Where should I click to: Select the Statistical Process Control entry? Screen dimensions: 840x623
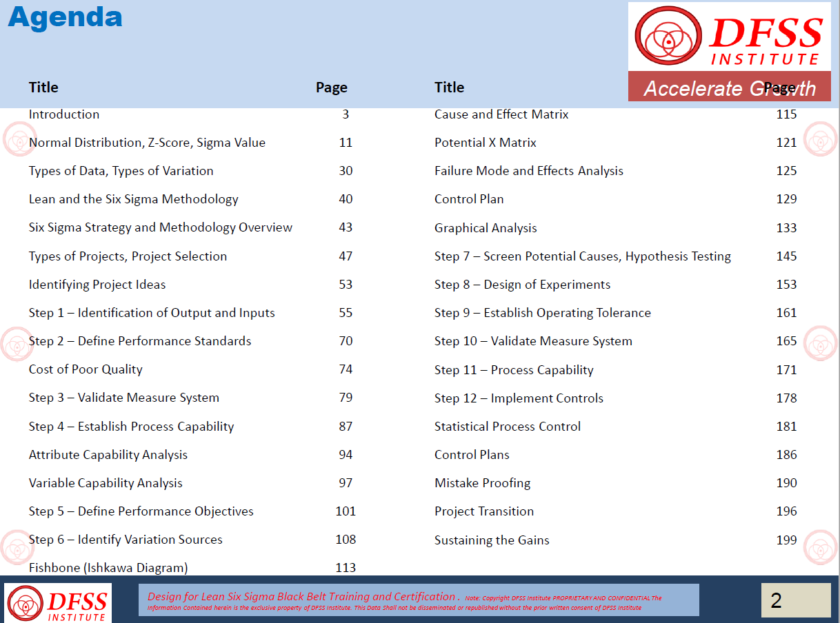click(508, 427)
